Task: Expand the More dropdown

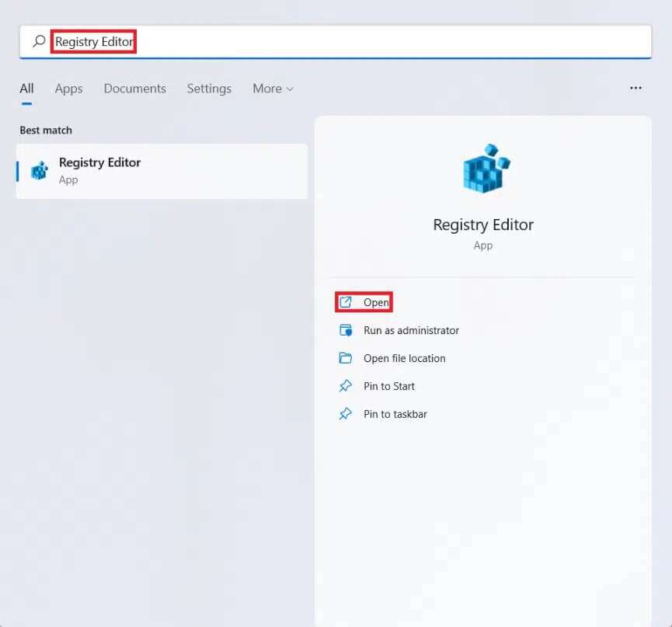Action: point(273,89)
